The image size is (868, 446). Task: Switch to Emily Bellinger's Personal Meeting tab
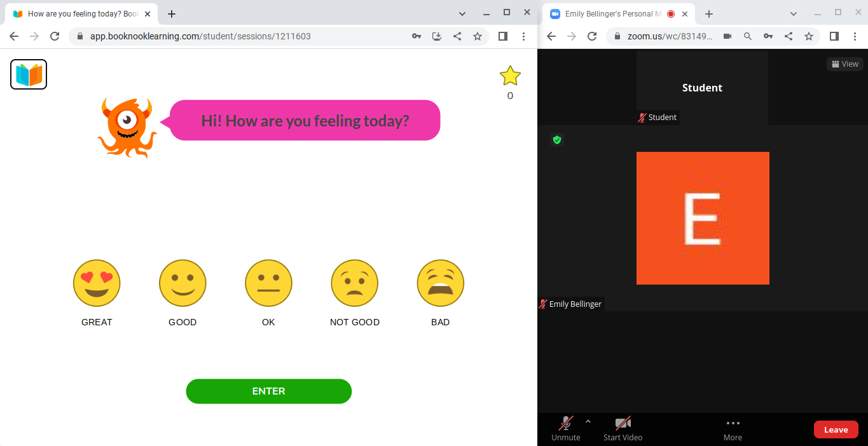(x=610, y=14)
